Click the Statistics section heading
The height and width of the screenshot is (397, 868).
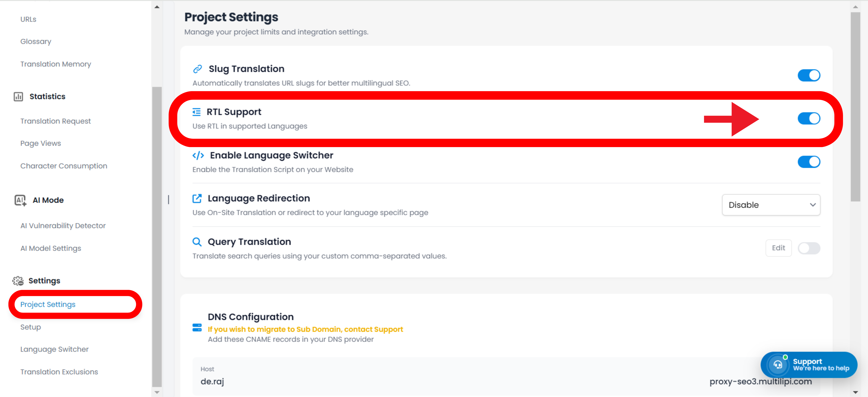pos(48,97)
